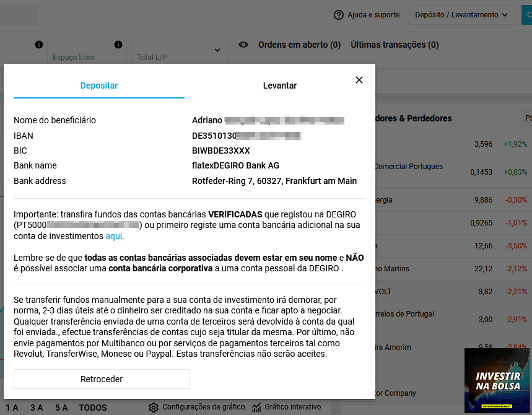The image size is (532, 415).
Task: Open Configurações de gráfico gear icon
Action: (x=154, y=407)
